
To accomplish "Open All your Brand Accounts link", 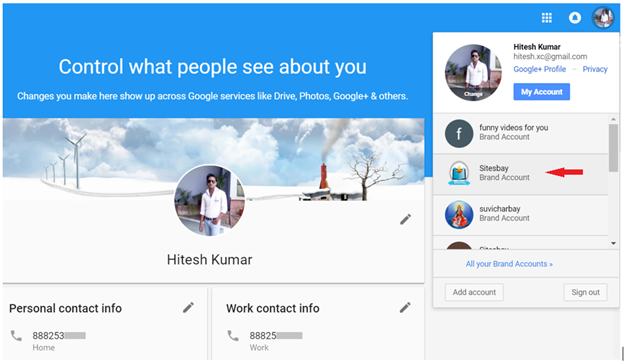I will tap(509, 264).
